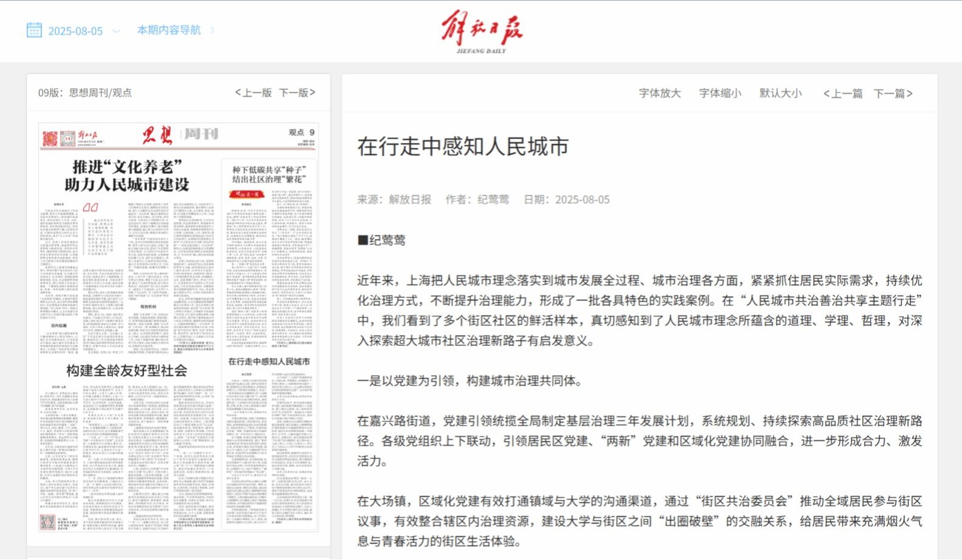This screenshot has width=962, height=560.
Task: Click paragraph beginning 在嘉兴路街道
Action: pos(640,441)
